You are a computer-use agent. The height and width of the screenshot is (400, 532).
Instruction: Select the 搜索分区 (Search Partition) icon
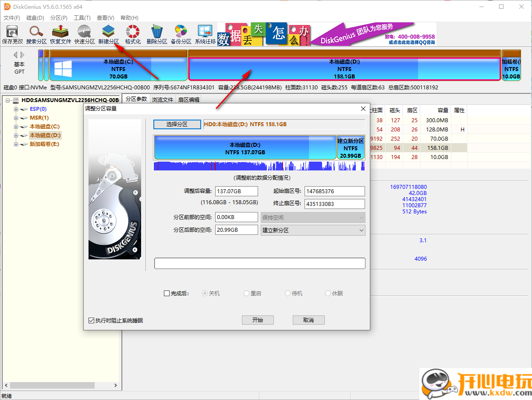point(35,34)
